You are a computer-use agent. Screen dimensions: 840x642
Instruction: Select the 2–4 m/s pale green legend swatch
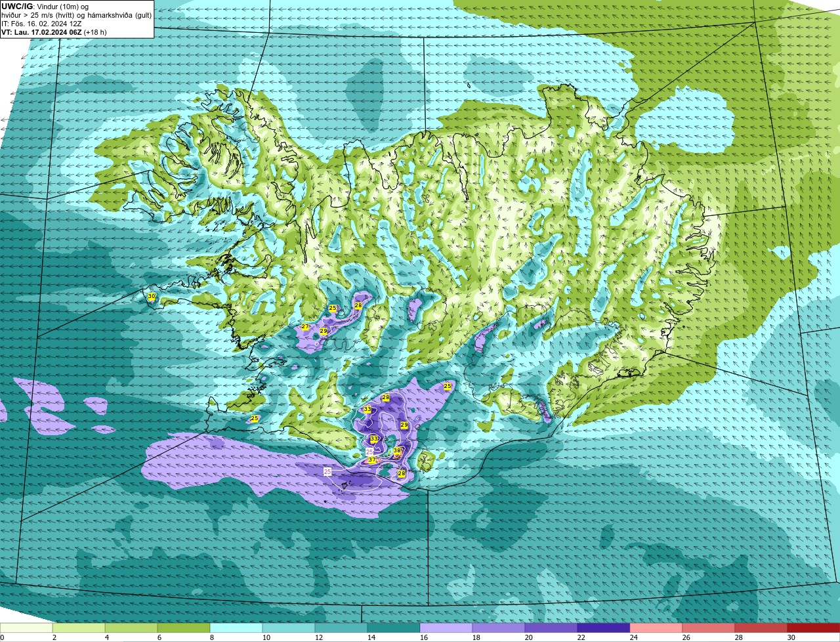click(79, 628)
